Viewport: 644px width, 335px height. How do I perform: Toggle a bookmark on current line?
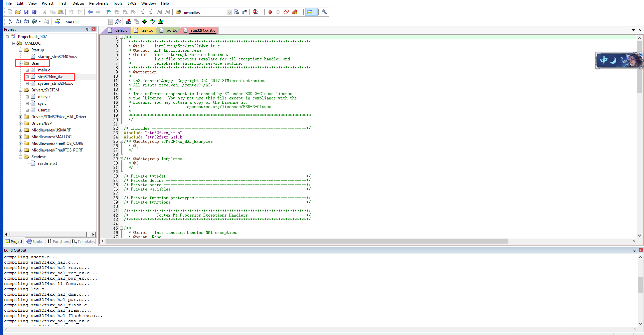(108, 12)
